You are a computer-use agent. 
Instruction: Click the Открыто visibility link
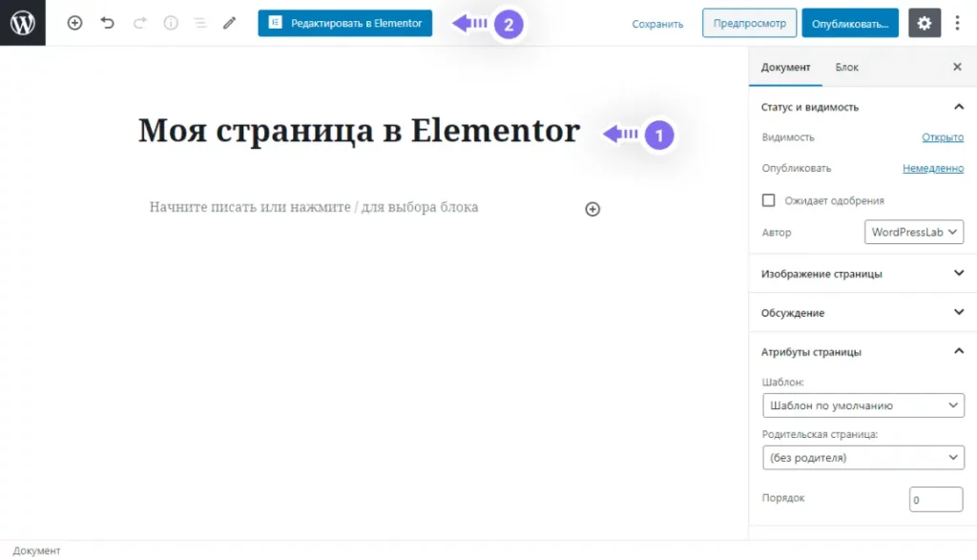(x=942, y=137)
